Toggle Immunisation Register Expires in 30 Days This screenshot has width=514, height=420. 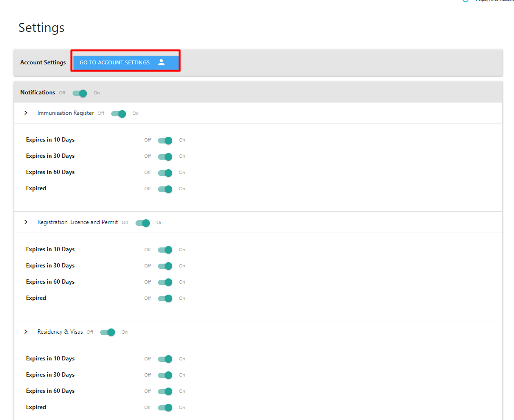(165, 156)
